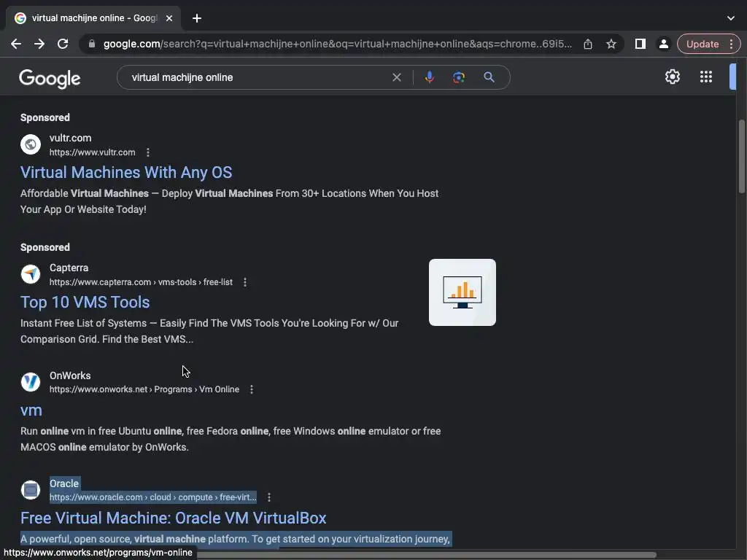Viewport: 747px width, 560px height.
Task: Select the virtual machijne online tab
Action: [93, 18]
